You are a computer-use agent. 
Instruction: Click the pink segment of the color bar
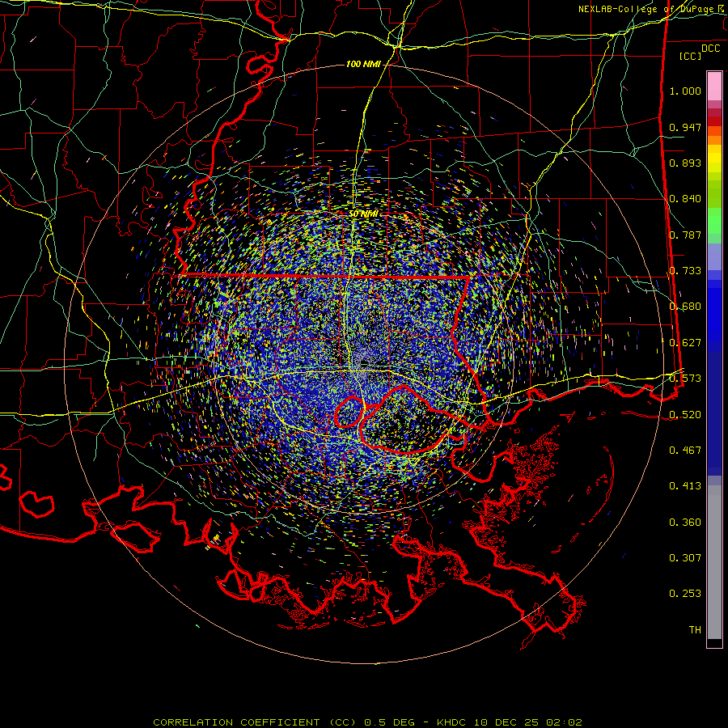pyautogui.click(x=714, y=87)
